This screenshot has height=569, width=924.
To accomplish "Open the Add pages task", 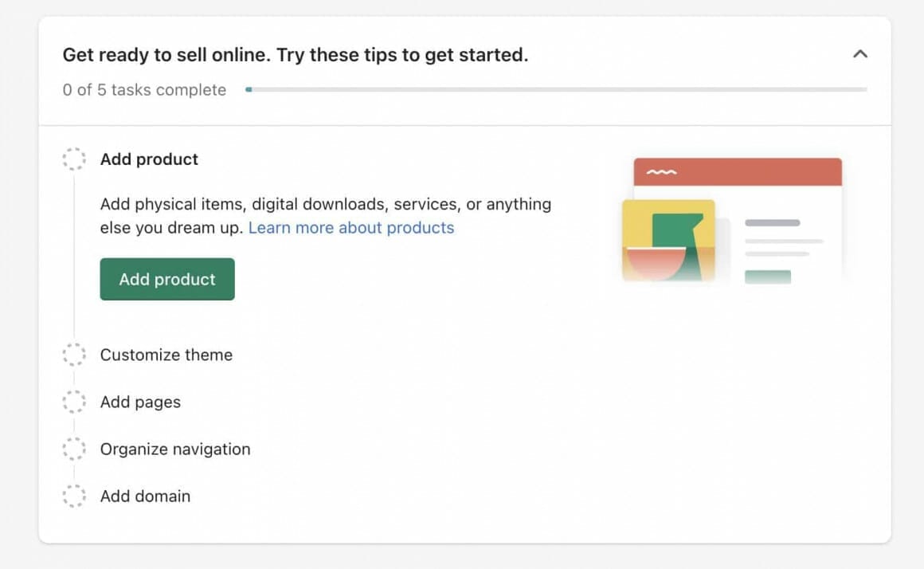I will coord(140,402).
